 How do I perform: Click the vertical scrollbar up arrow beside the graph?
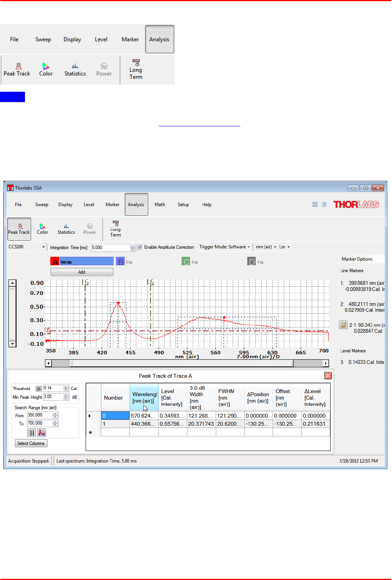13,283
